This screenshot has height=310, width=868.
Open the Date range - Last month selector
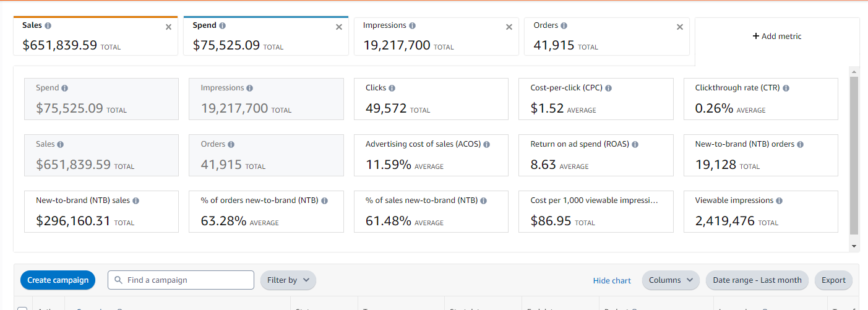[x=757, y=280]
